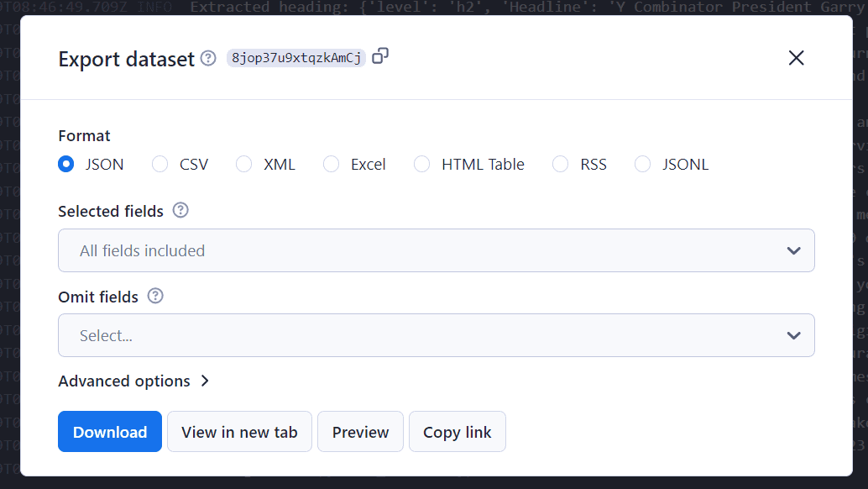Select the RSS export format
Viewport: 868px width, 489px height.
559,164
